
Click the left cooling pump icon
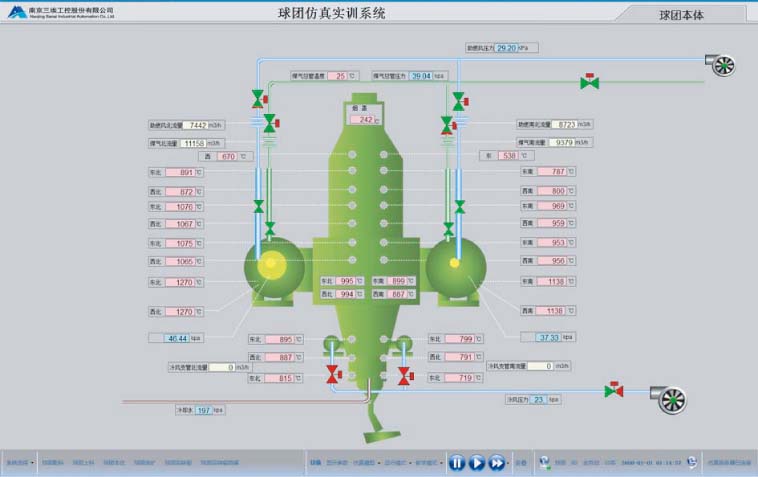coord(331,346)
